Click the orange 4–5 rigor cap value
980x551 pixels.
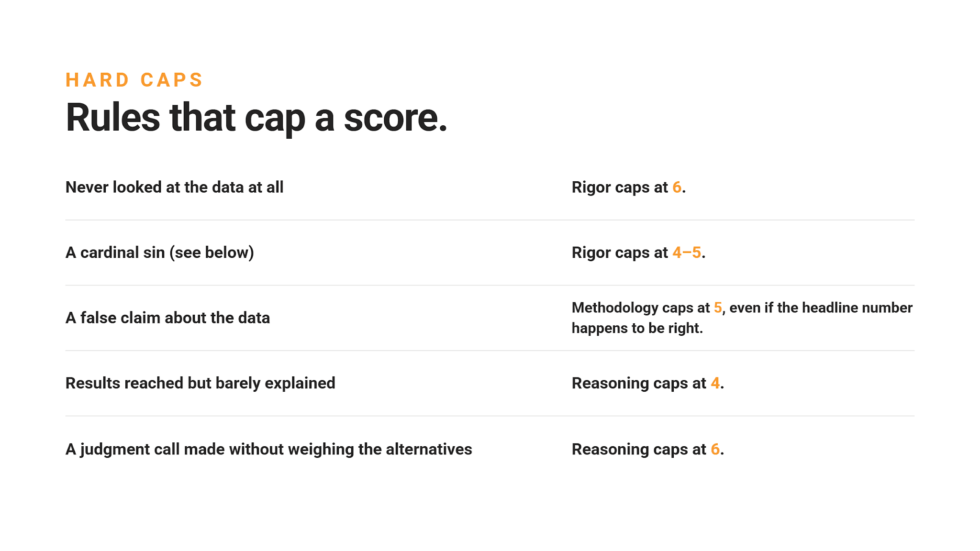click(687, 253)
